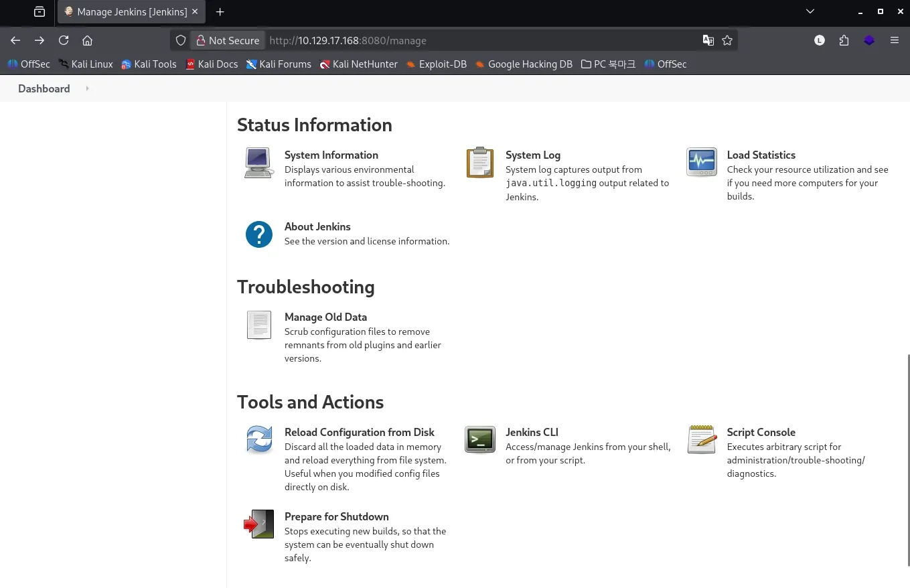Screen dimensions: 910x588
Task: Open the first OffSec bookmark
Action: click(x=29, y=64)
